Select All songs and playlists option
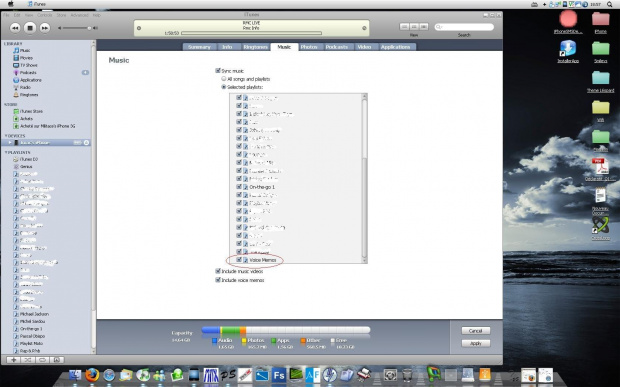 (224, 79)
